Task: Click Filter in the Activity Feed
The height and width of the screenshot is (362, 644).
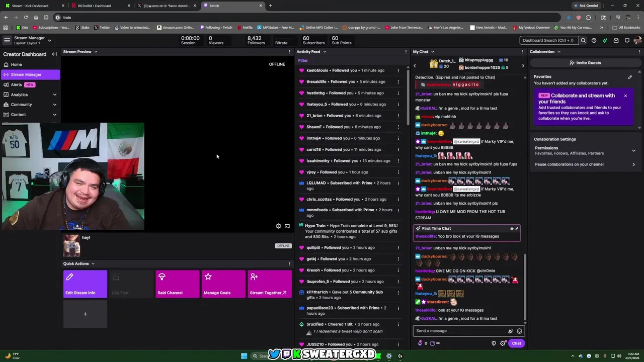Action: pos(303,60)
